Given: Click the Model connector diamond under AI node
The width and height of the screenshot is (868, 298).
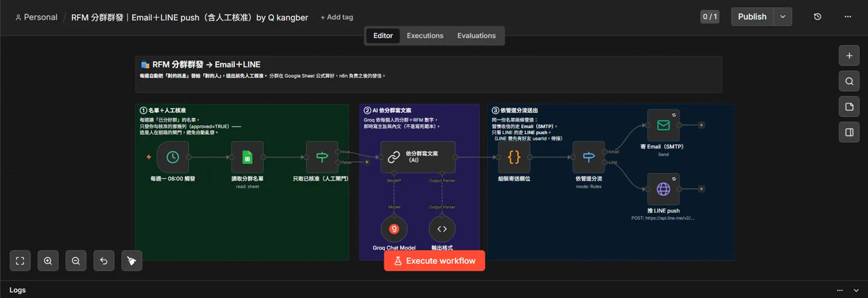Looking at the screenshot, I should [394, 173].
